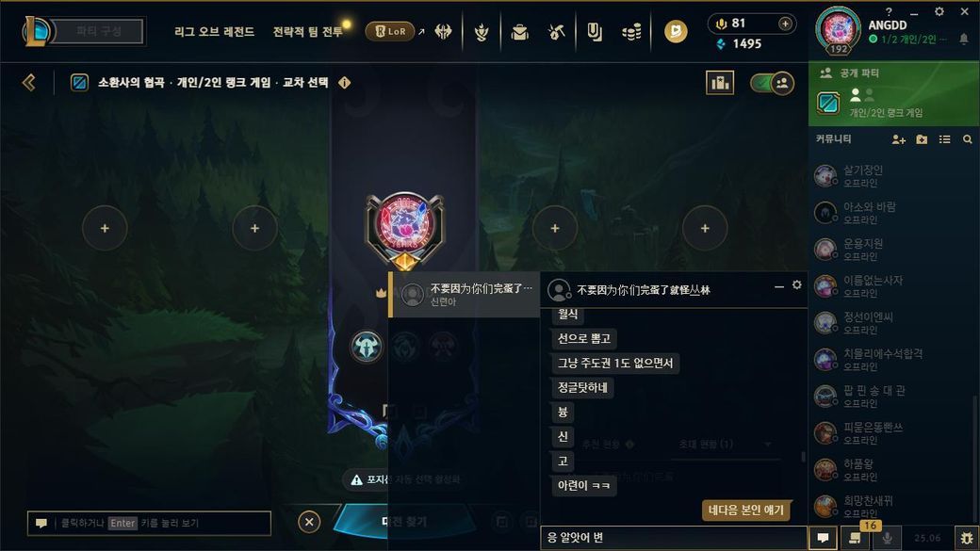Click the friend request icon in 커뮤니티 header

click(x=898, y=139)
